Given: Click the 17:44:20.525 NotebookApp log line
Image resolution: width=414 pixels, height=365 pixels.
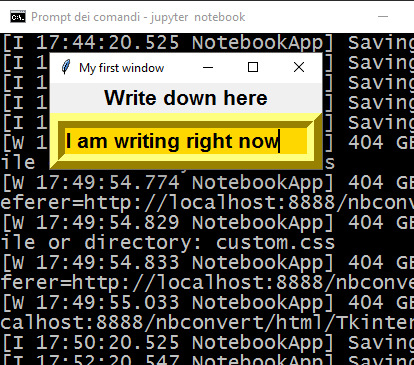Looking at the screenshot, I should [207, 43].
